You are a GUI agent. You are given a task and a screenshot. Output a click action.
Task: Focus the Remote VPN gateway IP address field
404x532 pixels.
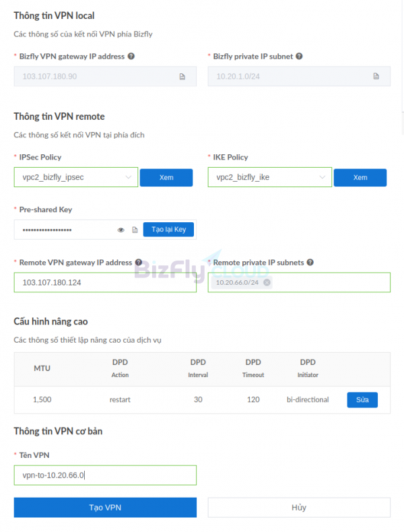pos(105,282)
